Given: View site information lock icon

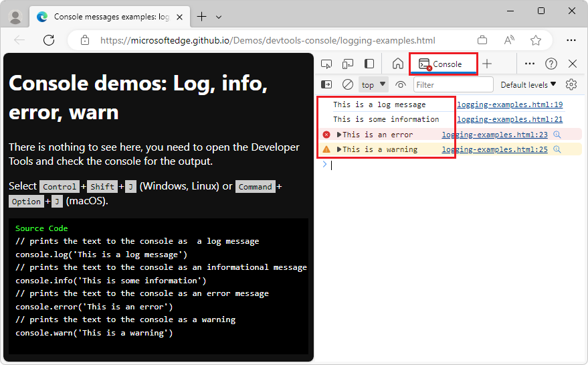Looking at the screenshot, I should coord(85,40).
